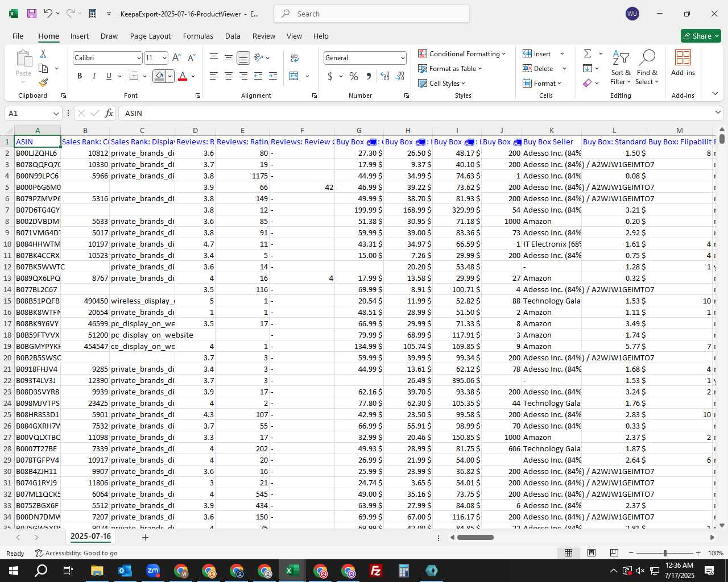Click the Wrap Text icon
728x582 pixels.
[295, 58]
